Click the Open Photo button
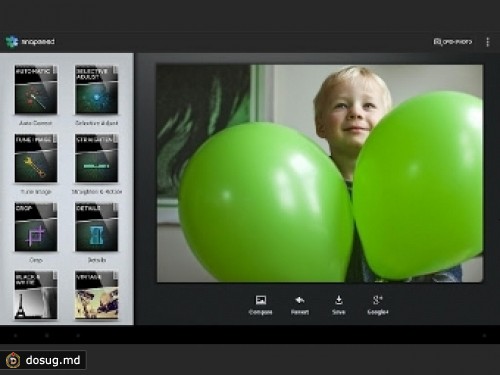The width and height of the screenshot is (500, 375). coord(453,42)
